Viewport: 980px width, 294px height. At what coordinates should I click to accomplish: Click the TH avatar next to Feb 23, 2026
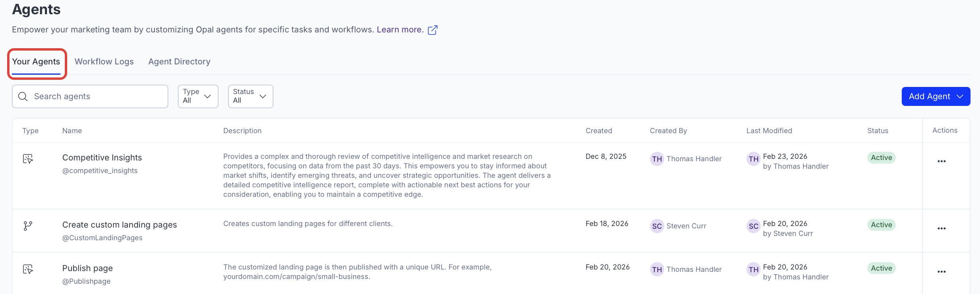753,159
